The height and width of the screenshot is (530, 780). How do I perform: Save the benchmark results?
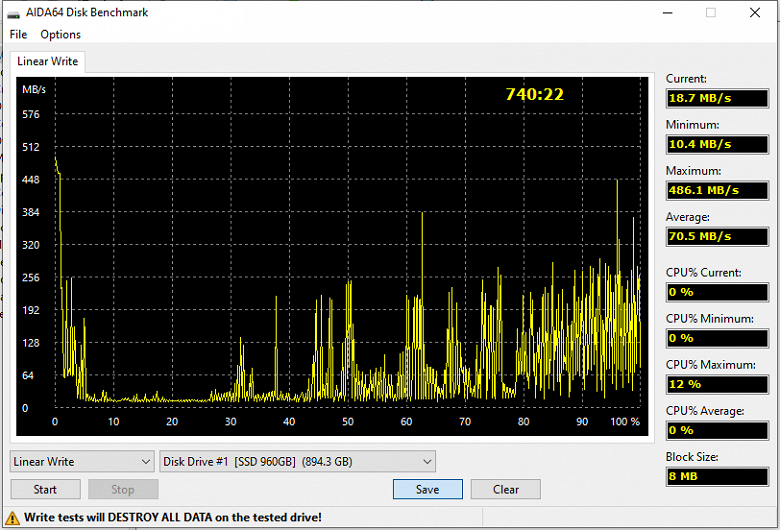coord(428,489)
